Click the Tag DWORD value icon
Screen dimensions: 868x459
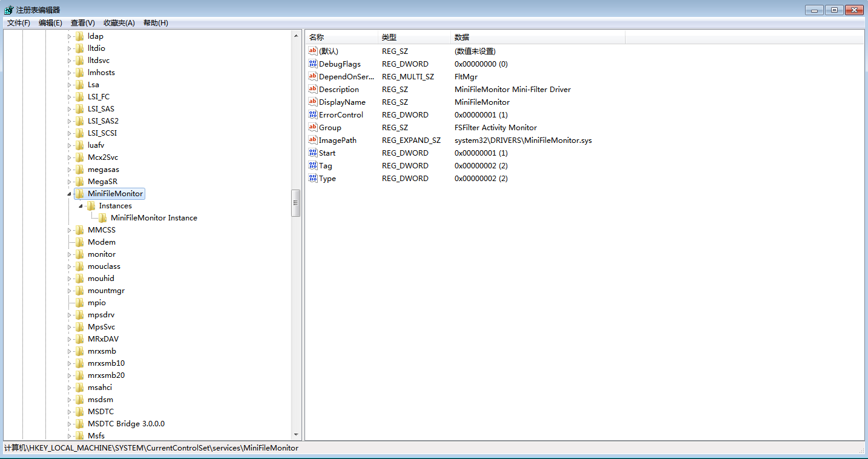point(313,165)
